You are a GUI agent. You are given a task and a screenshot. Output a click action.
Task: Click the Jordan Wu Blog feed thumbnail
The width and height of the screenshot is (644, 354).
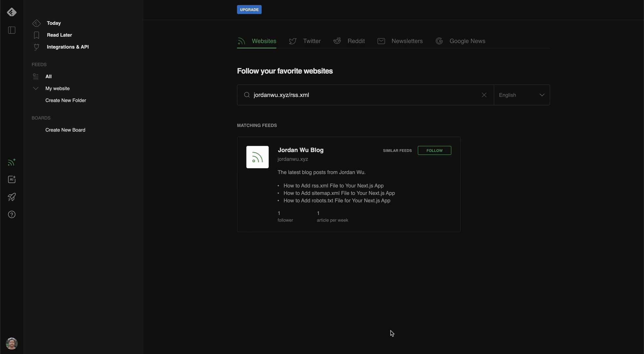(257, 157)
